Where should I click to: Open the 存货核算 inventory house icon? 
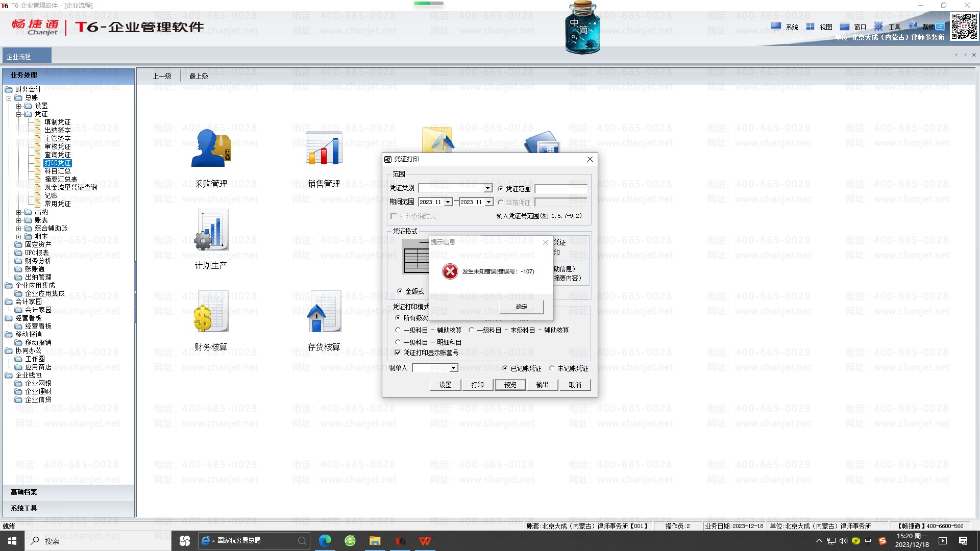click(x=324, y=312)
